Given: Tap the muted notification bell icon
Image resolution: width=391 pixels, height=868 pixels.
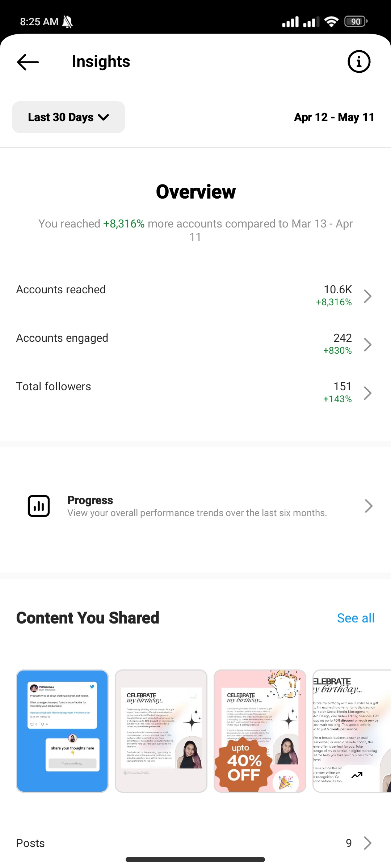Looking at the screenshot, I should point(67,22).
